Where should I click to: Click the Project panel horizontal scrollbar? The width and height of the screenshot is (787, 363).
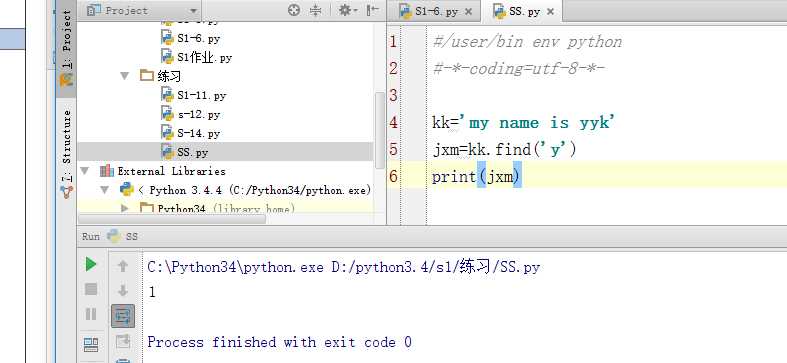pos(172,218)
